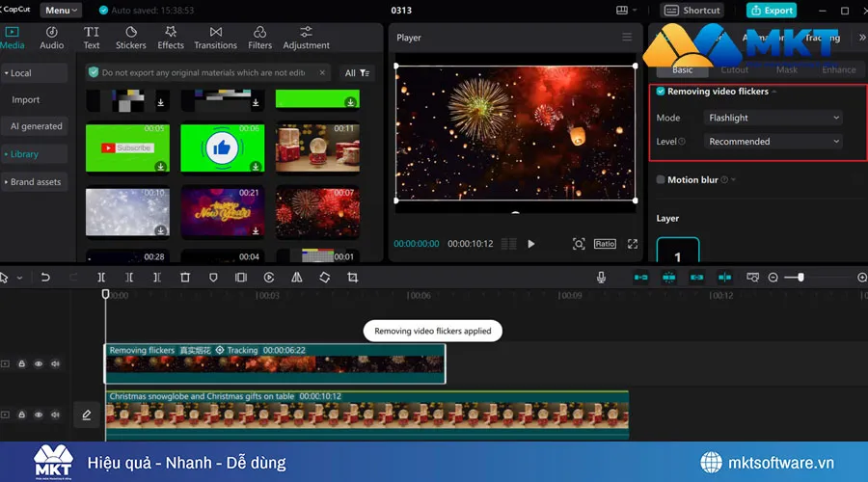The image size is (868, 482).
Task: Toggle clip linkage icon
Action: (697, 278)
